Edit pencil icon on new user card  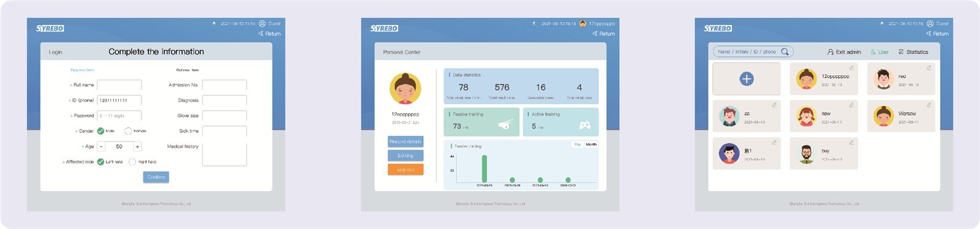[851, 105]
